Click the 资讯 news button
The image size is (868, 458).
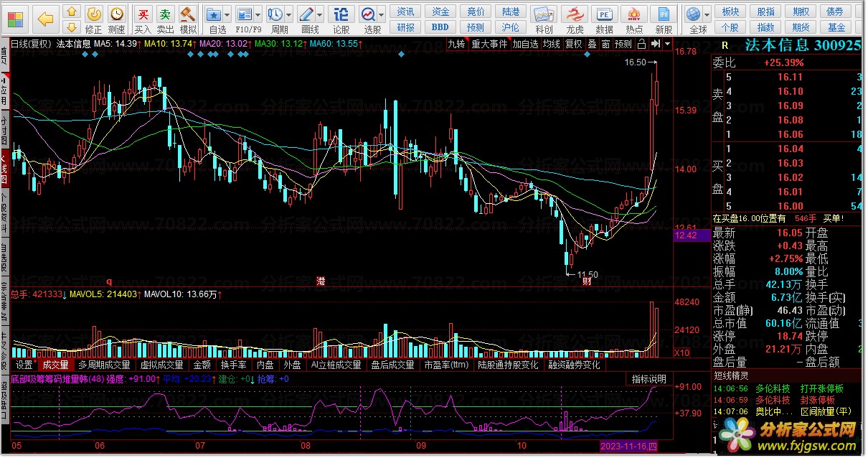(x=406, y=11)
